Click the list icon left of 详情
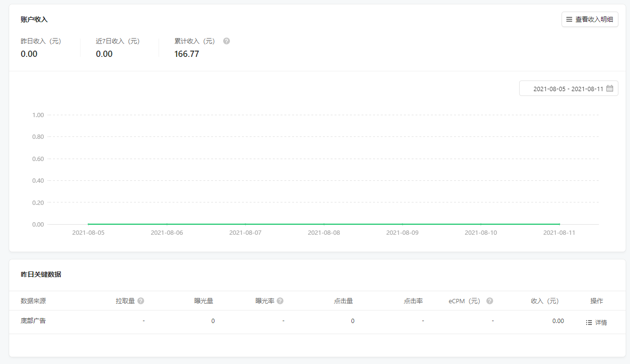The width and height of the screenshot is (630, 364). [x=589, y=323]
